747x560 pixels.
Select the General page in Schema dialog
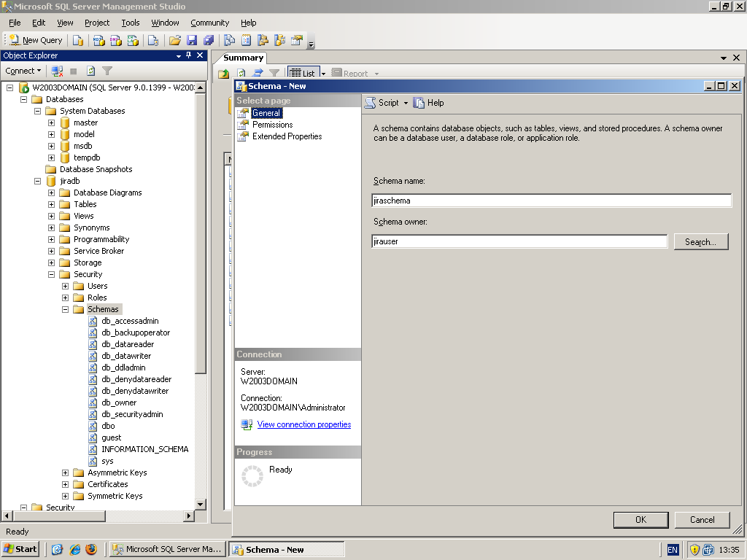[x=266, y=113]
